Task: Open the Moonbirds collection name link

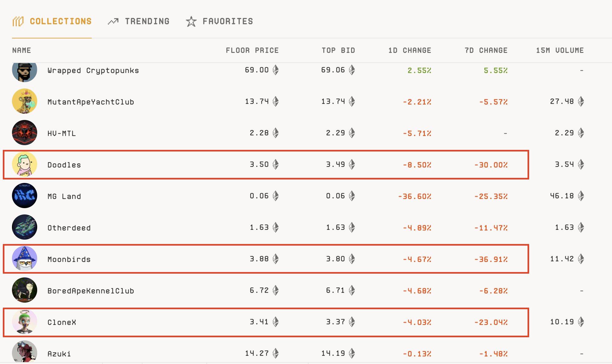Action: tap(69, 259)
